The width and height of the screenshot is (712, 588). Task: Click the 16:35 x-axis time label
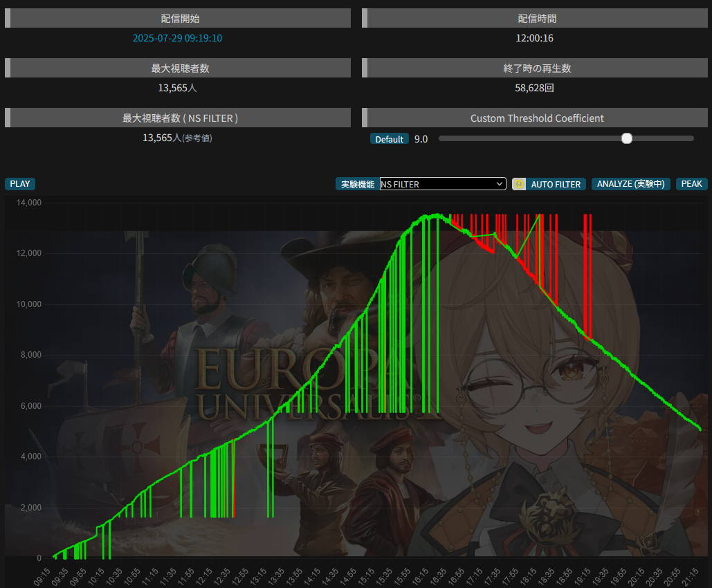[438, 577]
